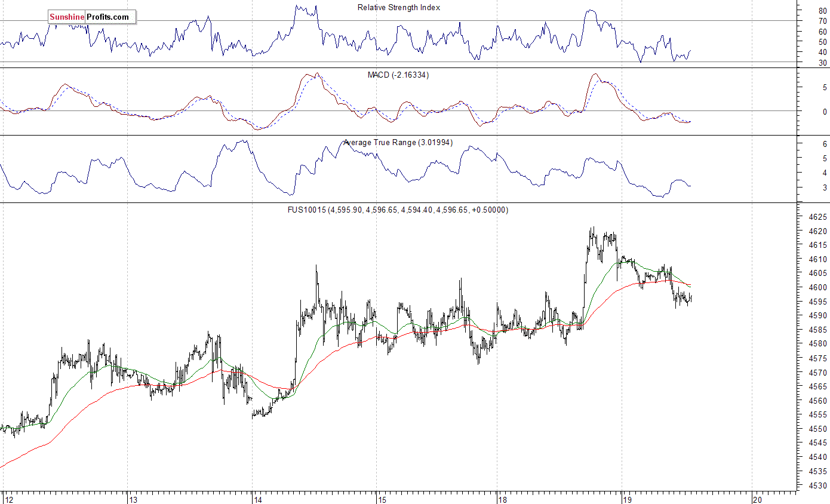Select the Relative Strength Index title
Viewport: 830px width, 504px height.
pyautogui.click(x=399, y=7)
